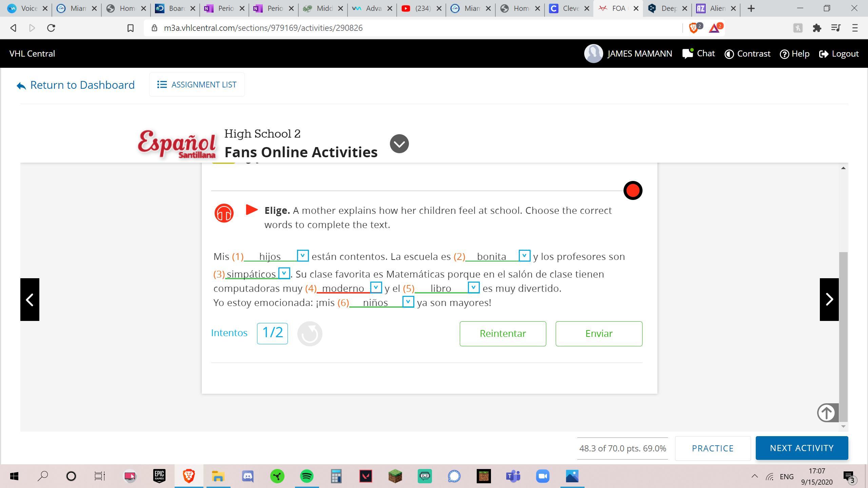Click the Brave Shields lion icon
Viewport: 868px width, 488px height.
coord(694,28)
